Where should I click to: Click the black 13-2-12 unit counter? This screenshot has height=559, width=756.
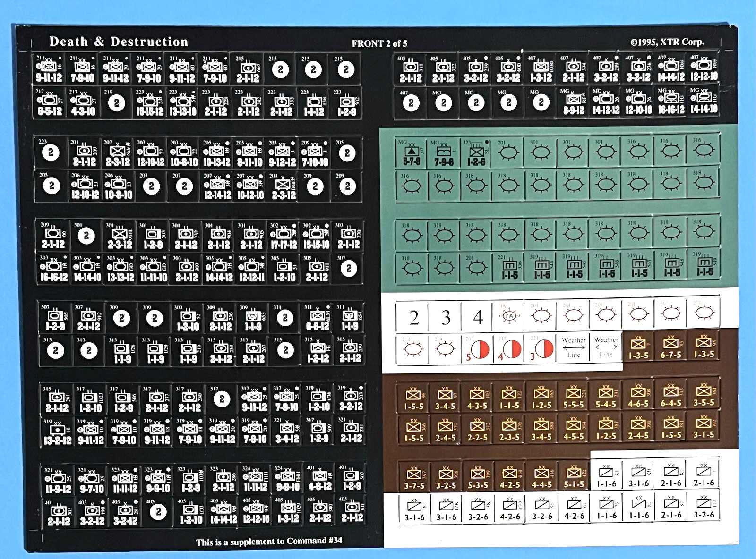[58, 431]
